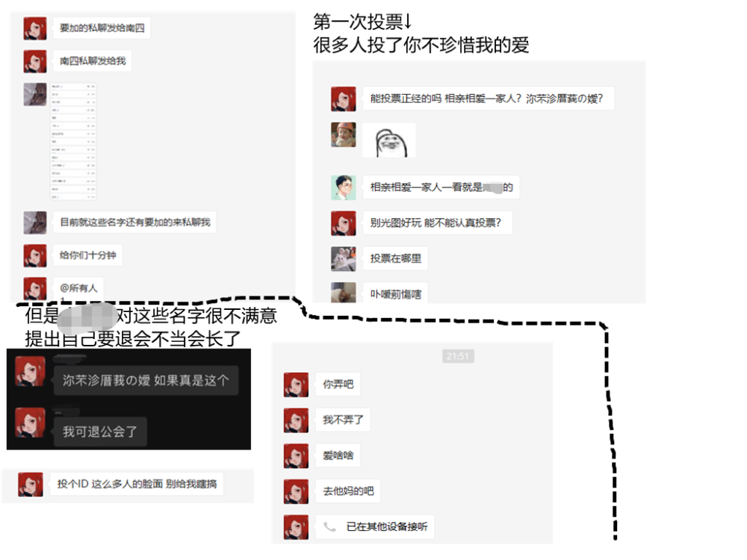747x560 pixels.
Task: Click the 21:51 timestamp label
Action: (x=458, y=356)
